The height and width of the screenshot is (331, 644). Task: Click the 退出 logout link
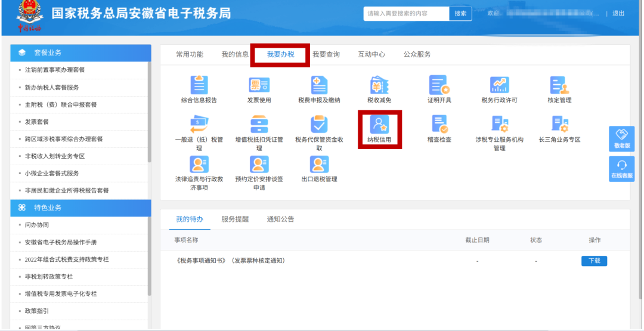pos(618,14)
